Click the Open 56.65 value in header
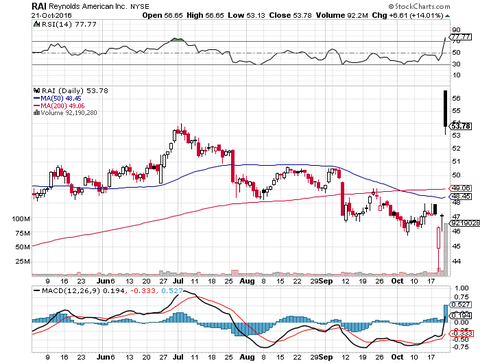The width and height of the screenshot is (480, 363). (x=163, y=16)
